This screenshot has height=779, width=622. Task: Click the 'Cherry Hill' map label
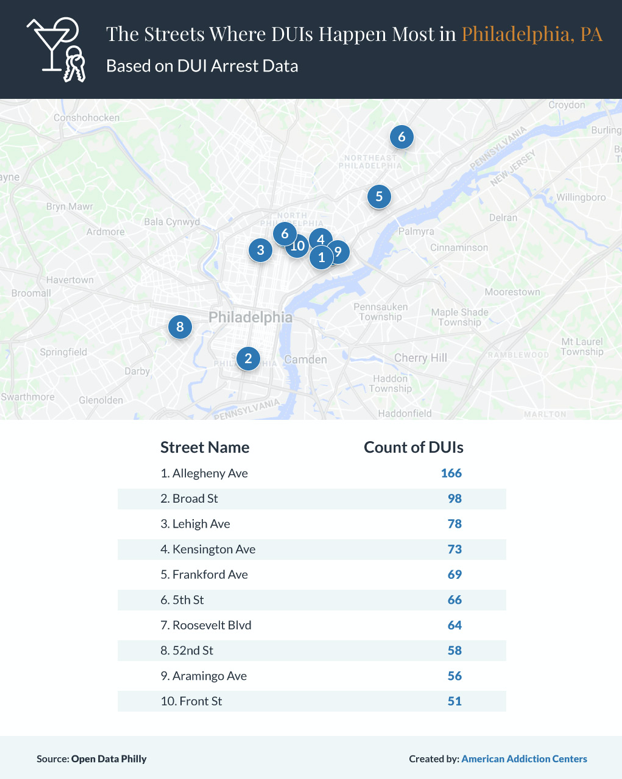(x=420, y=358)
